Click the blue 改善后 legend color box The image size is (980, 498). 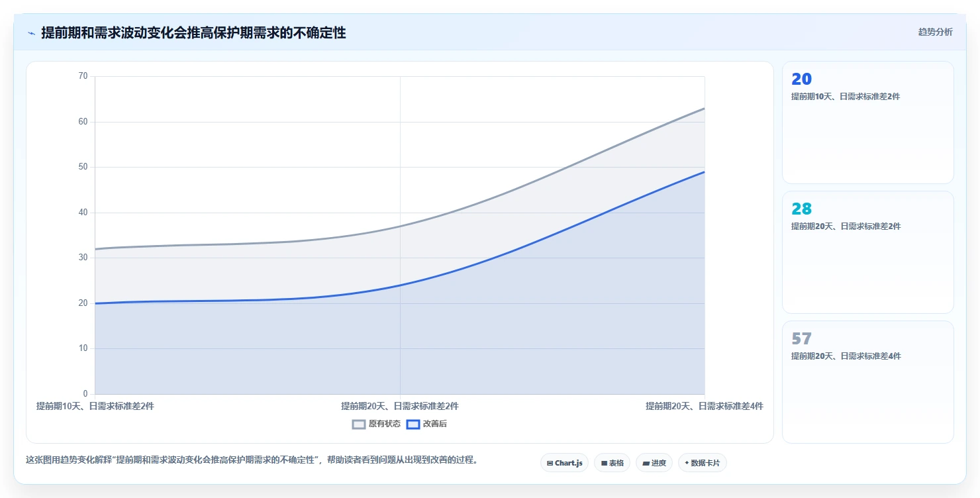[413, 424]
